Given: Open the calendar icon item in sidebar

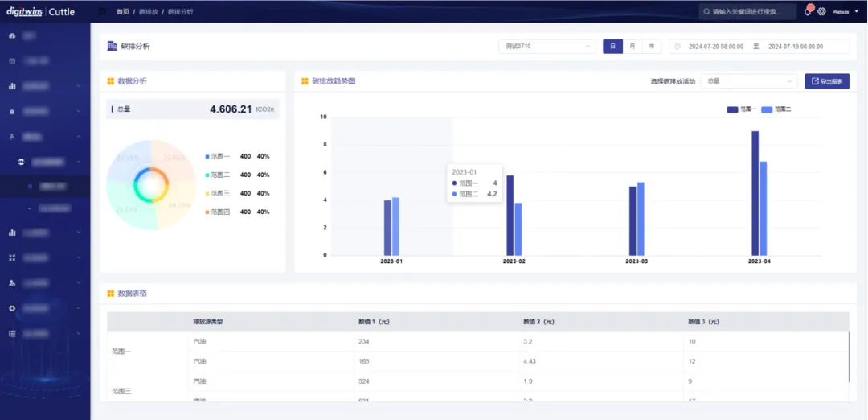Looking at the screenshot, I should [12, 61].
